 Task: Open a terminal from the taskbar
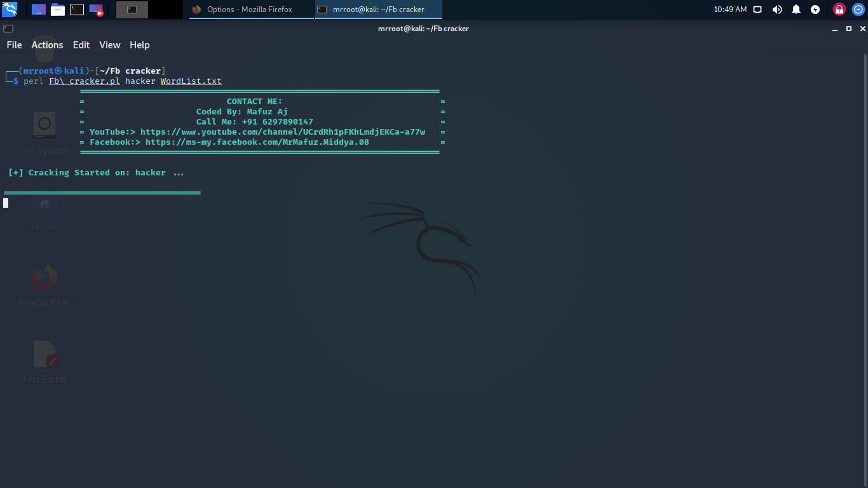pyautogui.click(x=77, y=10)
